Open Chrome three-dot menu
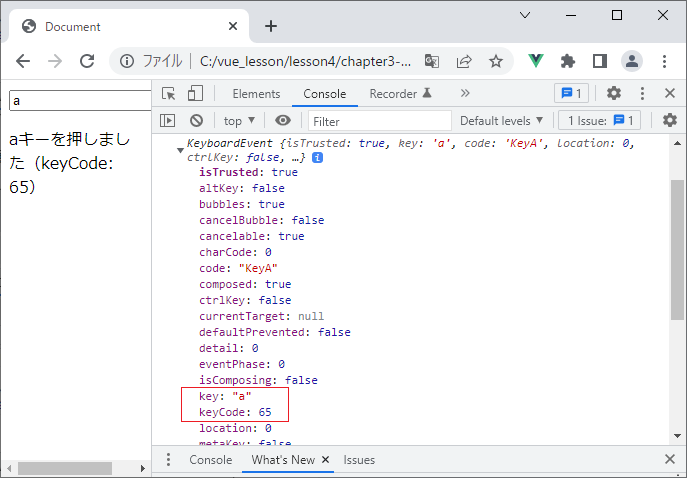This screenshot has width=687, height=478. click(x=664, y=61)
